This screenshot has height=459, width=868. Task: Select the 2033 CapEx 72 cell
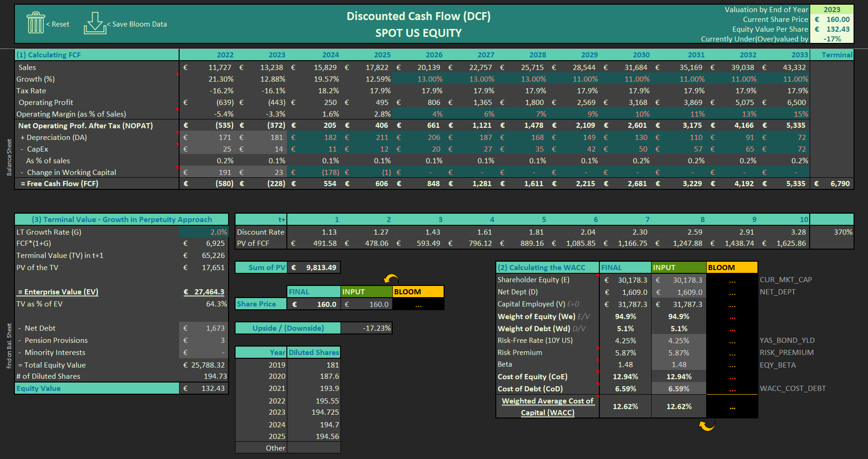point(783,149)
